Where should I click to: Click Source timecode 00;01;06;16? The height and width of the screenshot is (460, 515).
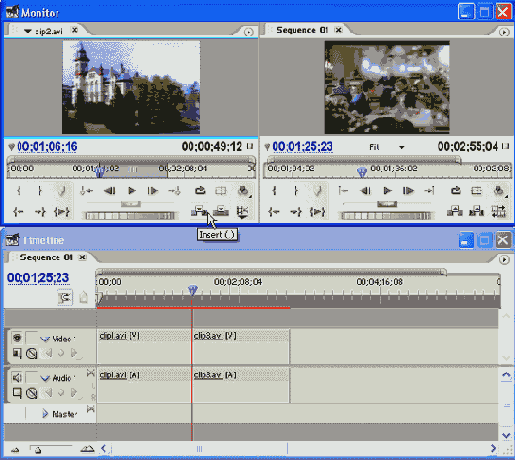coord(47,146)
